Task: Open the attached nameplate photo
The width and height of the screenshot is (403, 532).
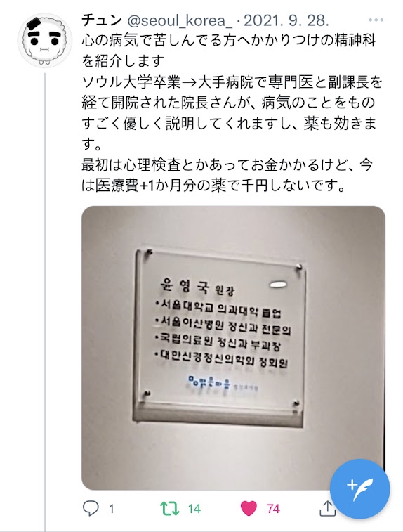Action: click(233, 348)
